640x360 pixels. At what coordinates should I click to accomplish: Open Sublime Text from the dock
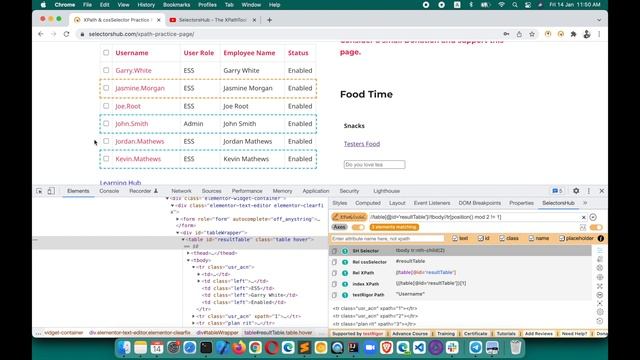coord(304,347)
